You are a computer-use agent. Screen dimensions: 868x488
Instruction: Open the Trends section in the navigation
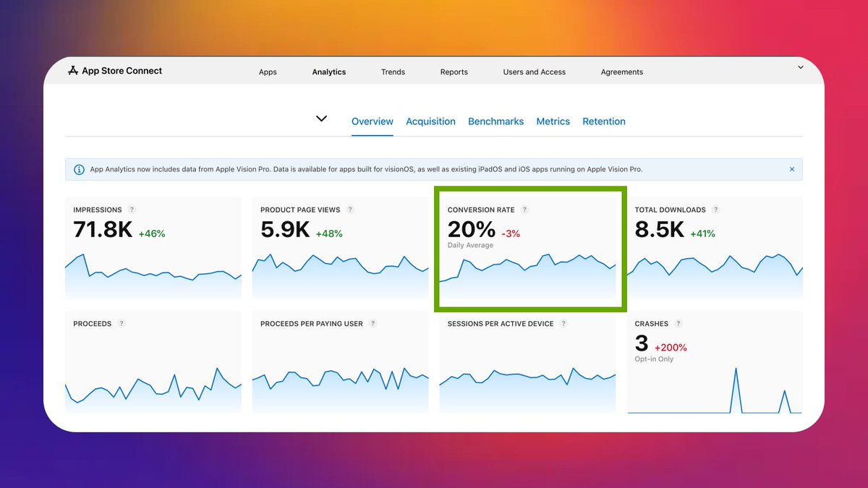pos(393,72)
